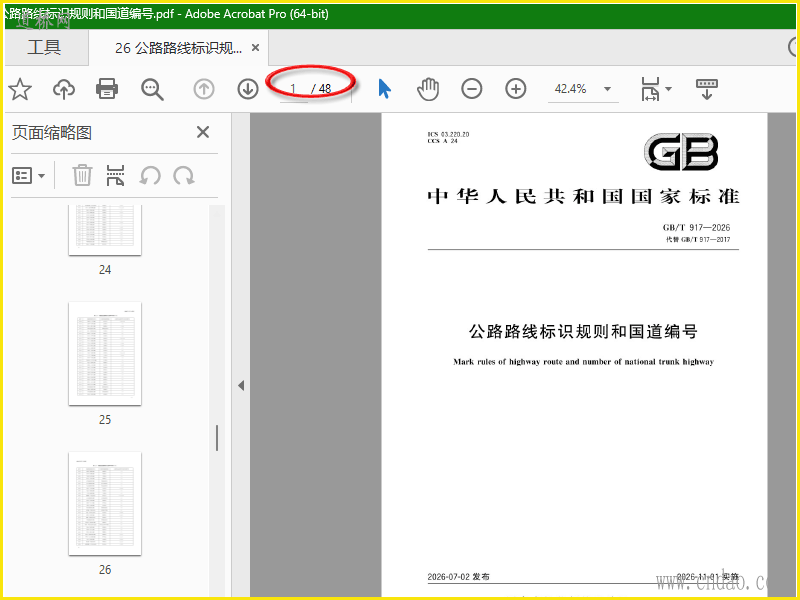
Task: Click the 中华人民共和国国家标准 heading
Action: pos(583,196)
